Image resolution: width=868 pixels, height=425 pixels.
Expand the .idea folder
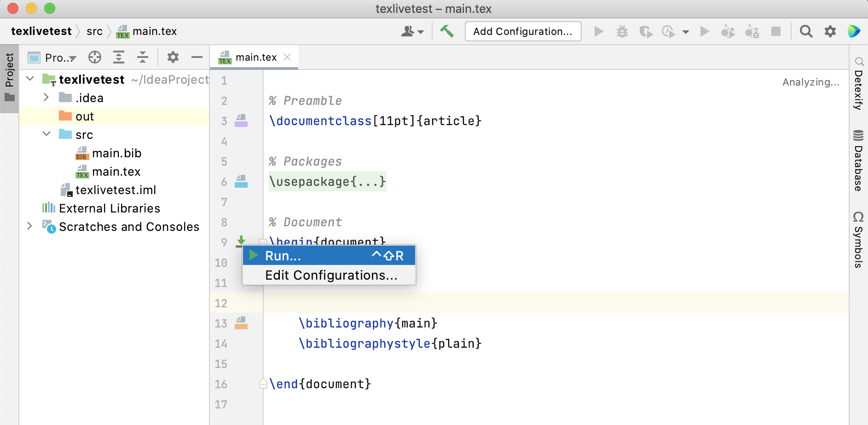[x=46, y=98]
